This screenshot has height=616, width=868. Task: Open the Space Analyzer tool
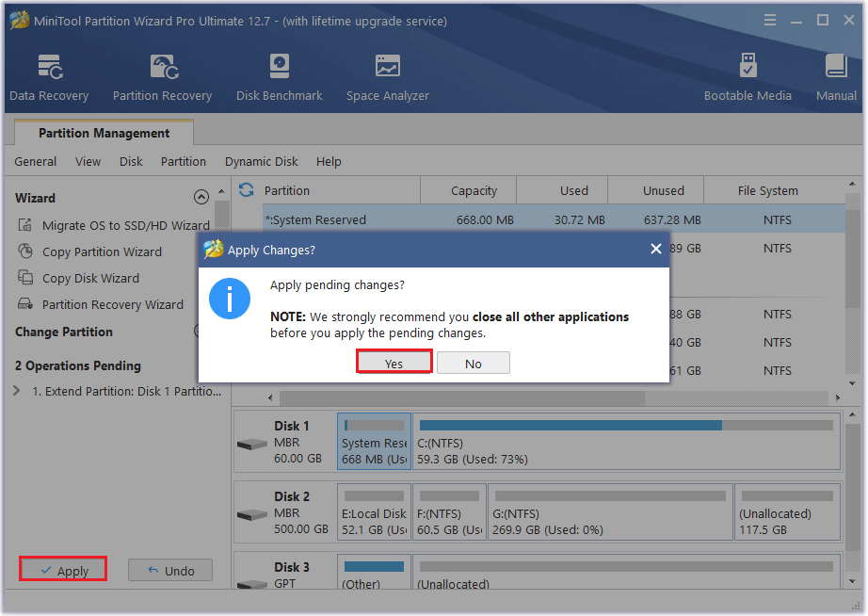click(x=387, y=77)
